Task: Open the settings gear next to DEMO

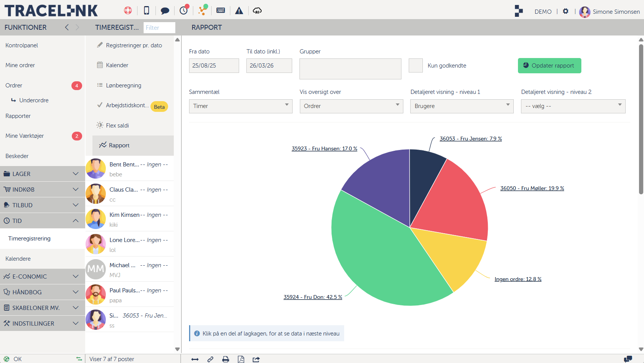Action: [x=566, y=11]
